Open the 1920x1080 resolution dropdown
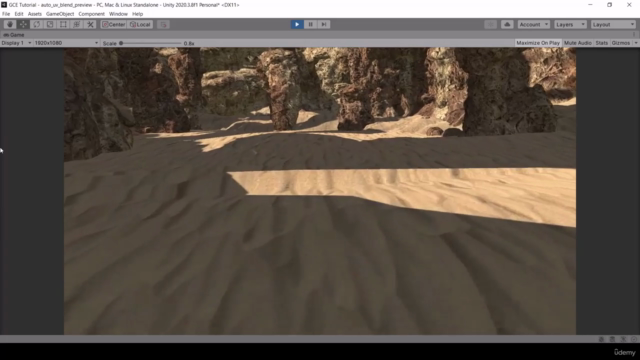This screenshot has height=360, width=640. click(x=66, y=43)
